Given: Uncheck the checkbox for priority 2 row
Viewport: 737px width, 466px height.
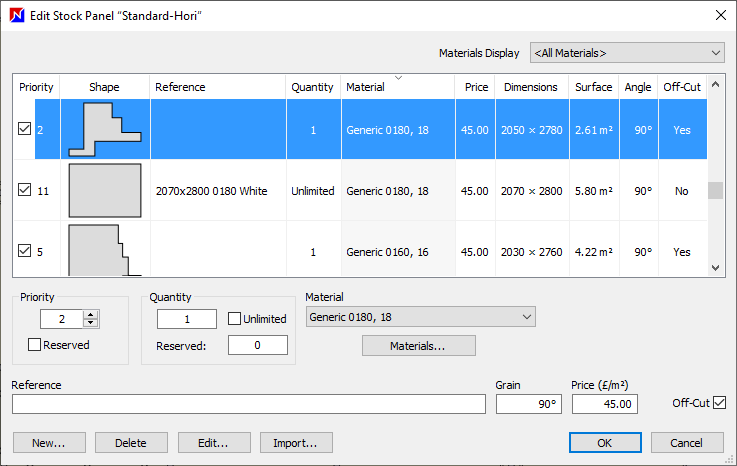Looking at the screenshot, I should [x=24, y=129].
